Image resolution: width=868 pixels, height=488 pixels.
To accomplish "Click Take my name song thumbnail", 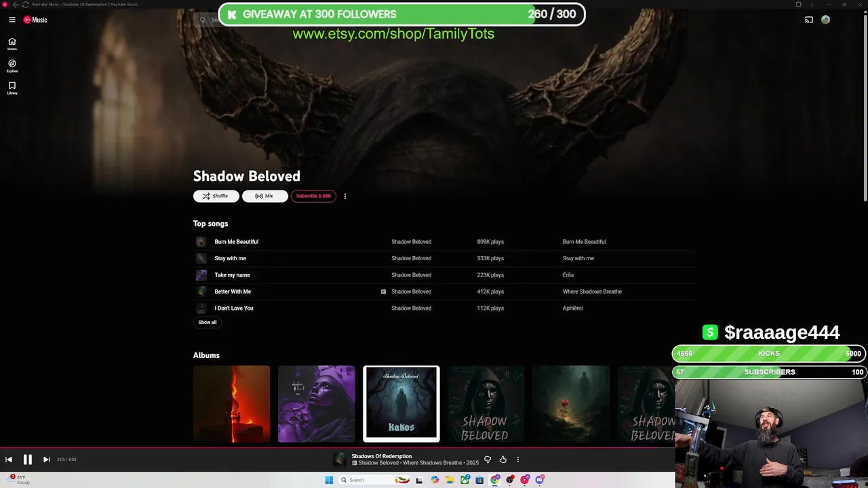I will [201, 275].
